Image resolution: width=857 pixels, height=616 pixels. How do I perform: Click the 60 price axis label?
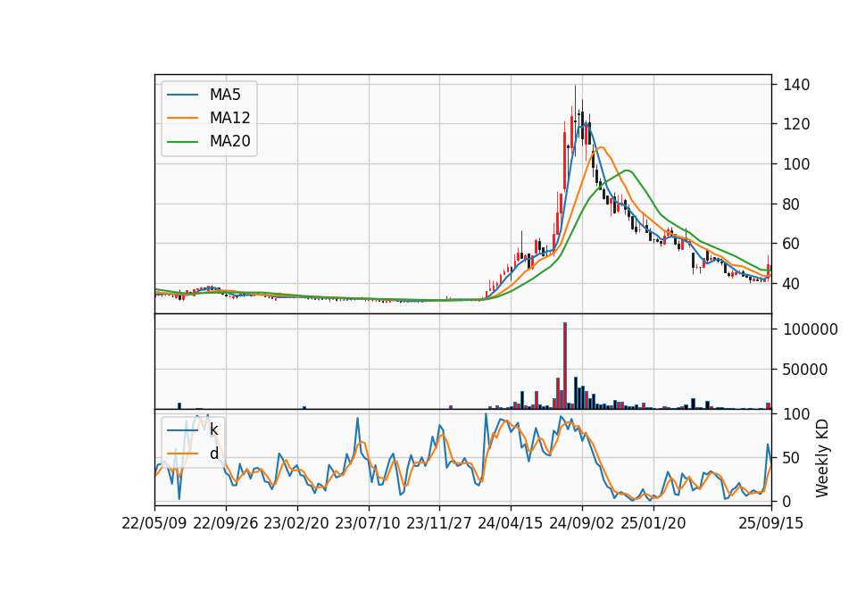792,244
